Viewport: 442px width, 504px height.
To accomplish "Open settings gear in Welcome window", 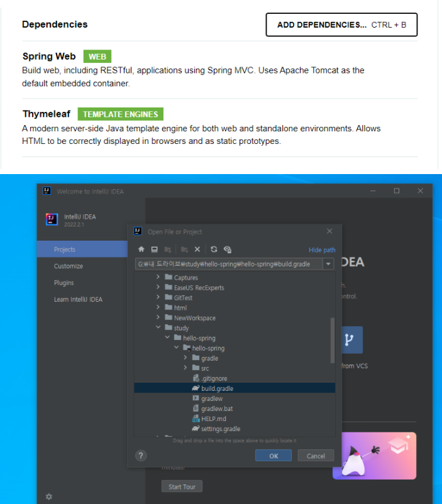I will click(49, 496).
